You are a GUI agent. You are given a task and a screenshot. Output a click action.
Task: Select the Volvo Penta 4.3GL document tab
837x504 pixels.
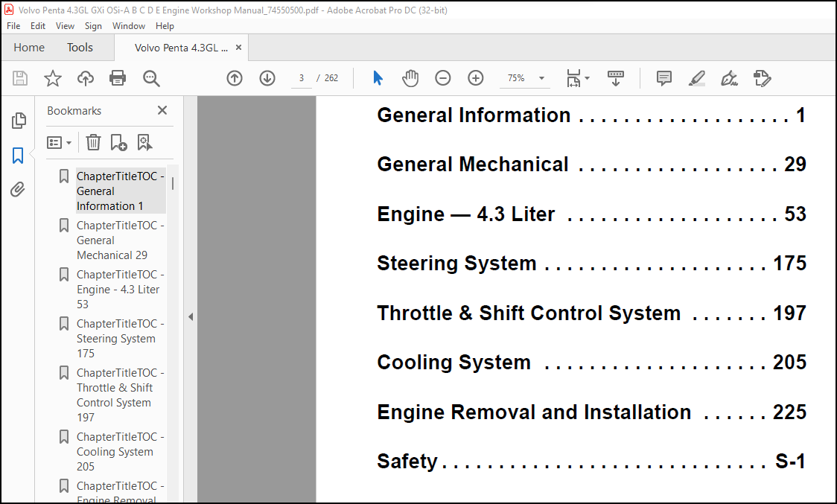click(181, 48)
